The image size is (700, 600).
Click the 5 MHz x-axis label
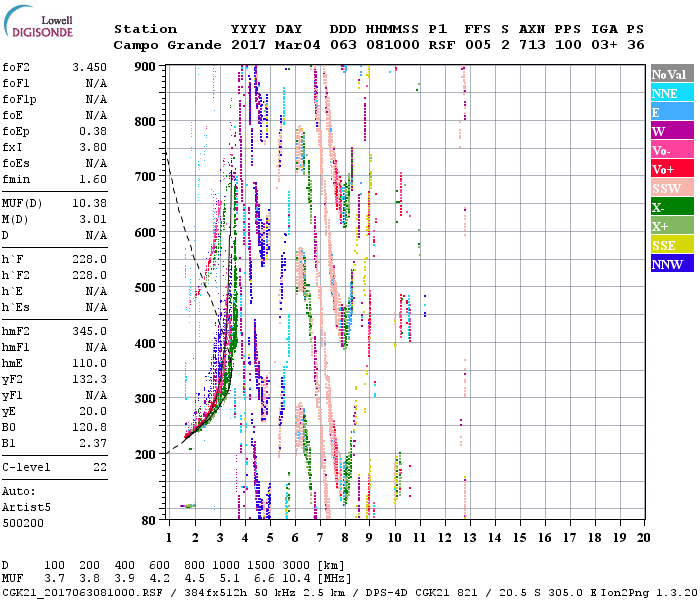point(270,538)
